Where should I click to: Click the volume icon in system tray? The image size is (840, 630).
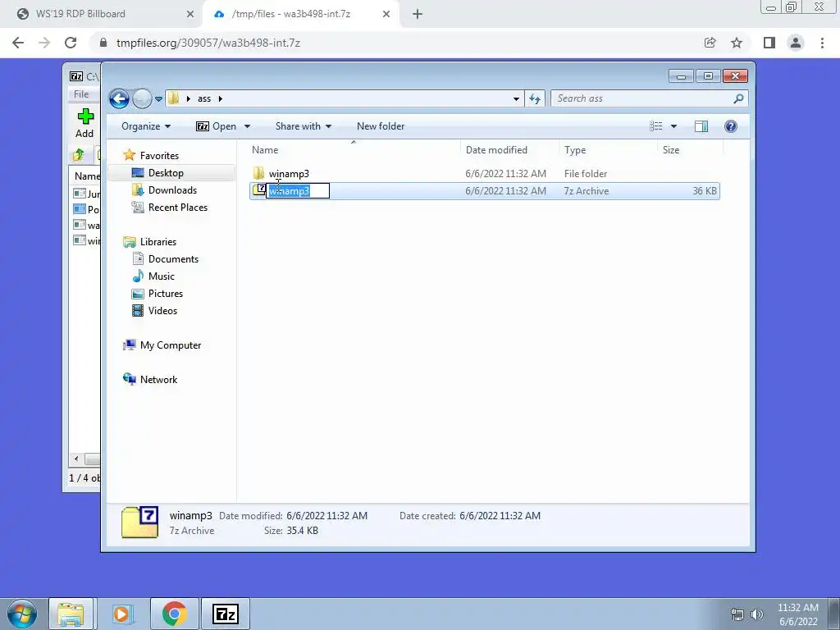click(757, 614)
